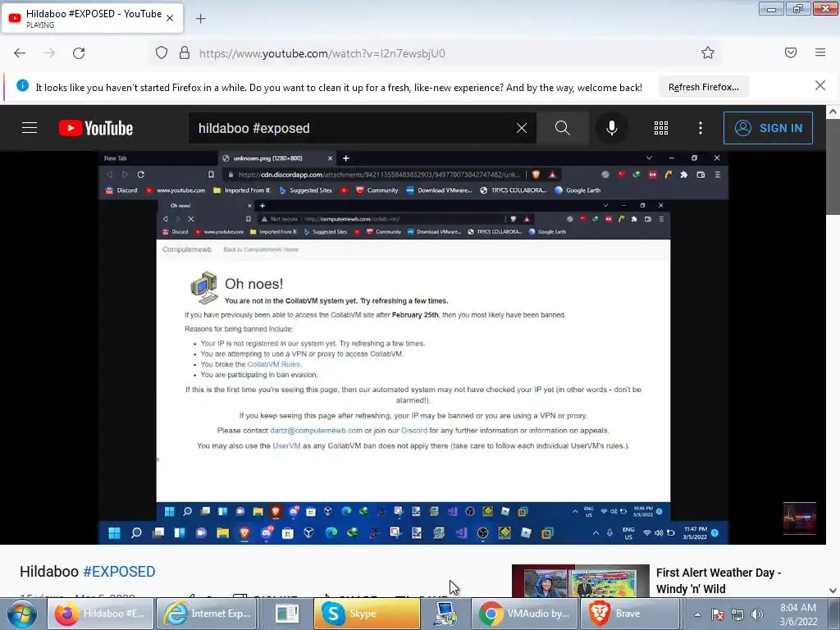The height and width of the screenshot is (630, 840).
Task: Select the Hildaboo #EXPOSED - YouTube tab
Action: point(93,18)
